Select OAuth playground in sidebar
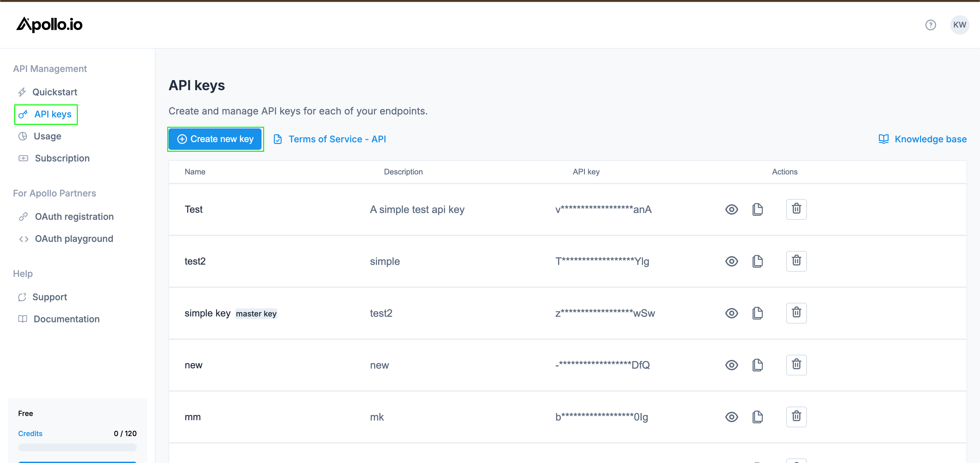 tap(74, 239)
